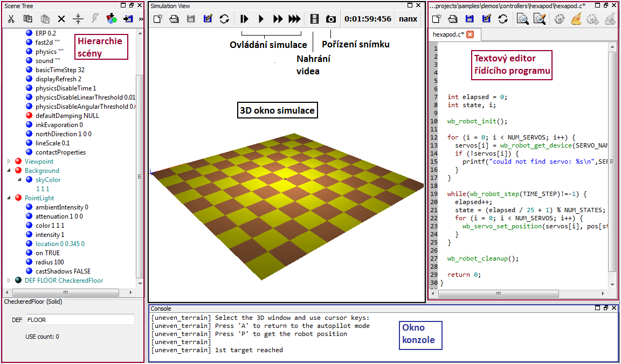Collapse the PointLight node

click(9, 198)
